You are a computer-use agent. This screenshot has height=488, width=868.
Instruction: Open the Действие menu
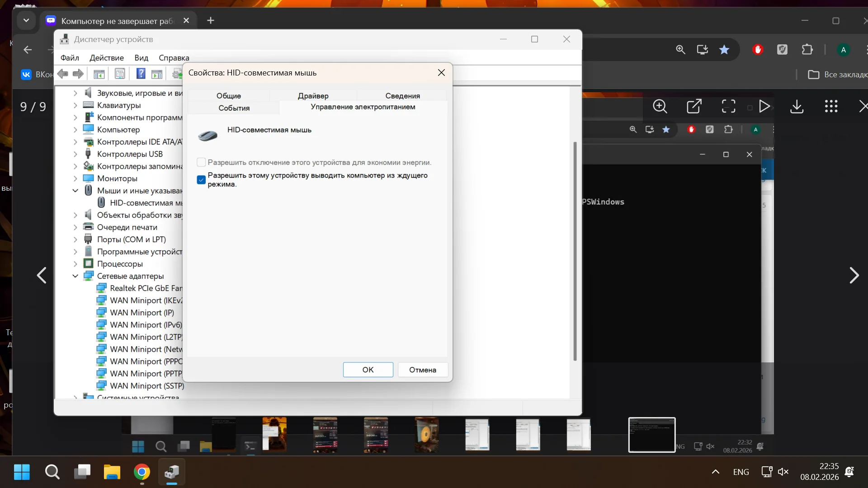click(106, 58)
